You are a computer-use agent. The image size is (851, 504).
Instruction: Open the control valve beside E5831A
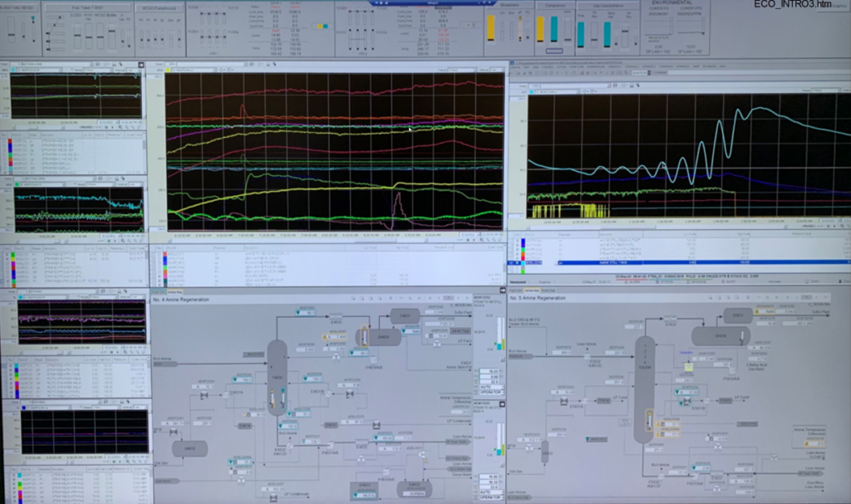564,401
